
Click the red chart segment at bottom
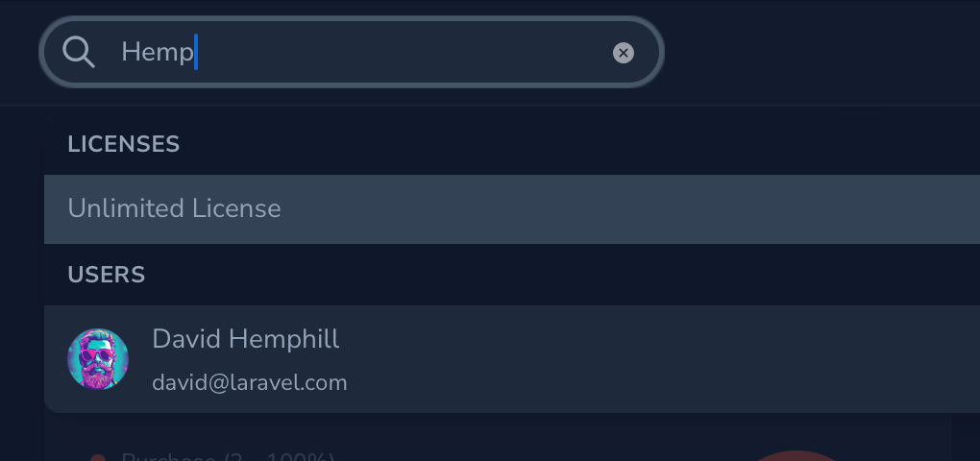click(x=796, y=455)
